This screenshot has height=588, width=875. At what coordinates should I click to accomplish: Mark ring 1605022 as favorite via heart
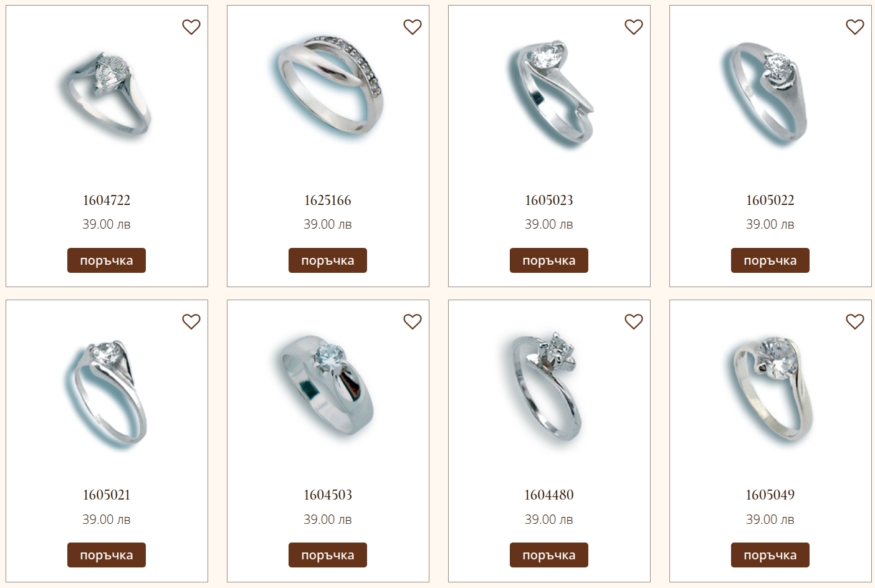855,27
